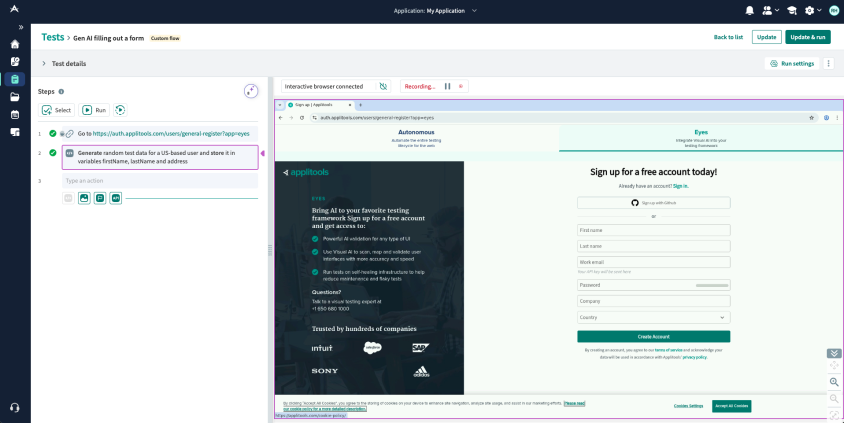Open the learning center graduation cap icon
The image size is (844, 423).
pos(792,10)
